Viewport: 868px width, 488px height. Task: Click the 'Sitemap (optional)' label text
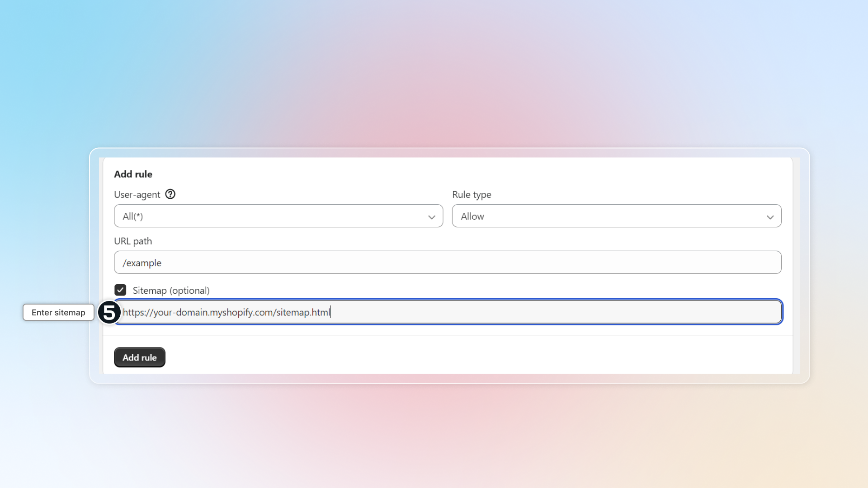[x=171, y=291]
